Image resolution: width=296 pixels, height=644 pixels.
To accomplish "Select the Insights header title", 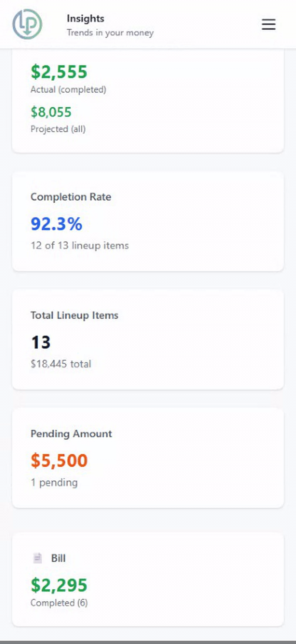I will click(x=85, y=19).
